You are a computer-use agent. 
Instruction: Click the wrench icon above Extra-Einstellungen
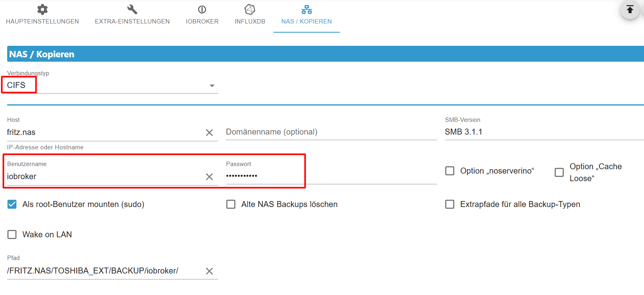click(132, 10)
